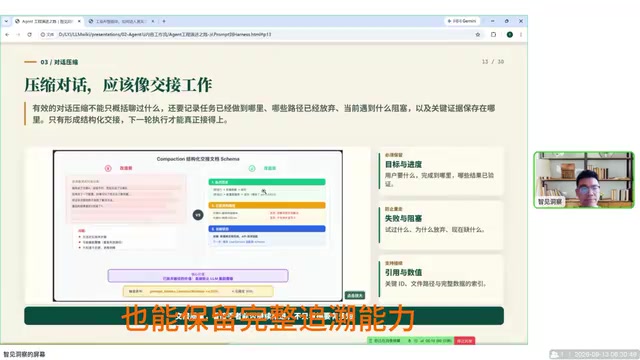
Task: Minimize the Chrome window
Action: coord(493,21)
